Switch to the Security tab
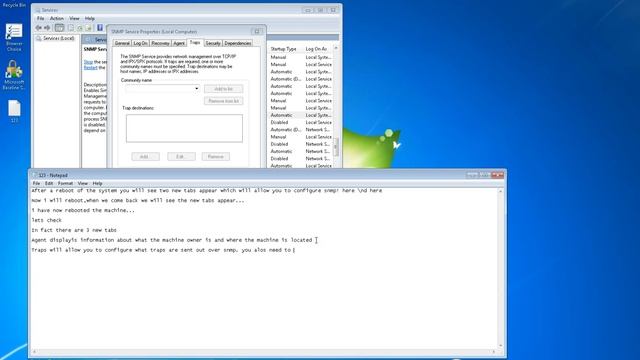This screenshot has height=360, width=640. click(213, 43)
